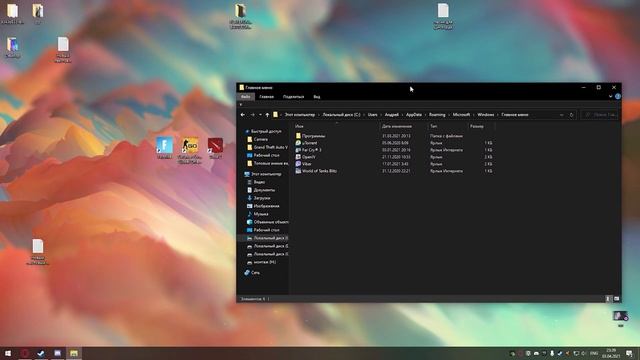Navigate to Microsoft in the breadcrumb
Screen dimensions: 640x360
click(461, 115)
